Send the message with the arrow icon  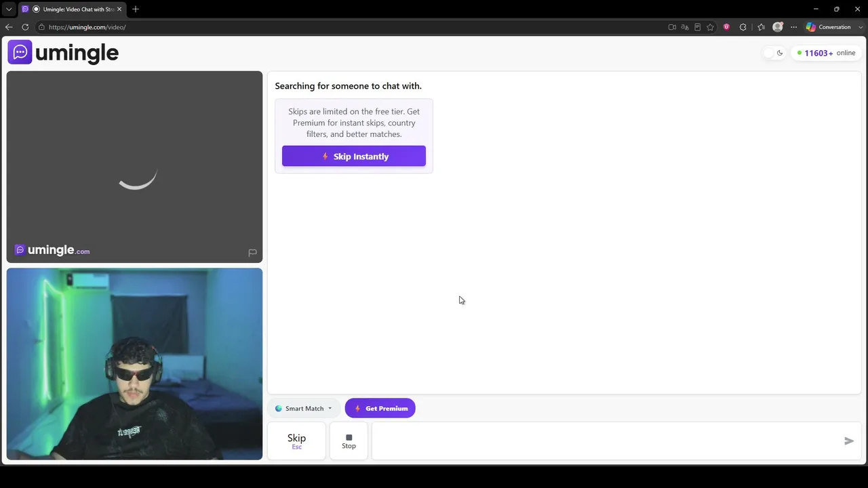click(848, 441)
